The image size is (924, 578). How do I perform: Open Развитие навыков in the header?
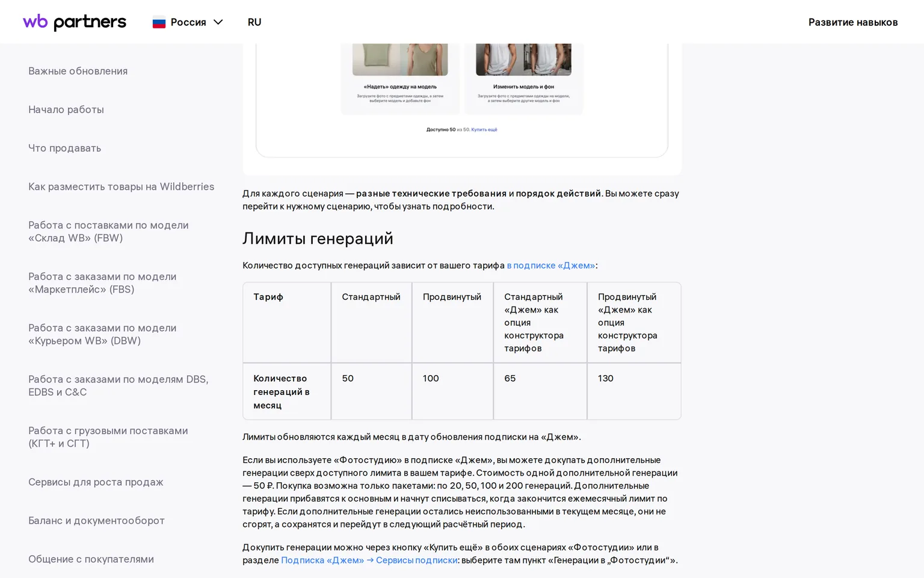click(x=853, y=22)
